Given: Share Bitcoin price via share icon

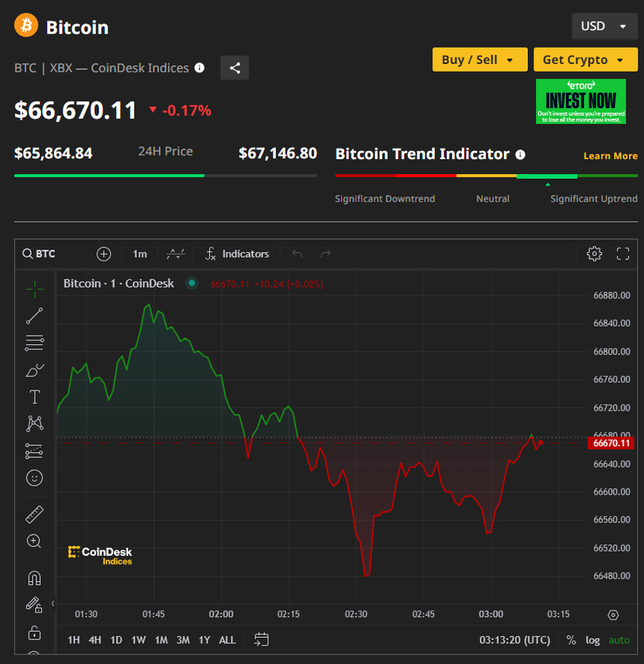Looking at the screenshot, I should 235,68.
